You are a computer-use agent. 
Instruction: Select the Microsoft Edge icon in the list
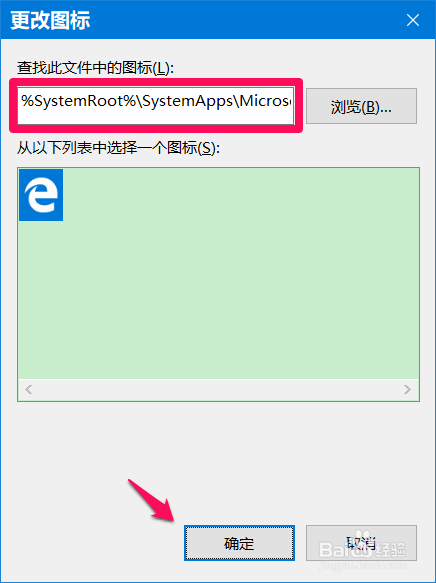[41, 195]
